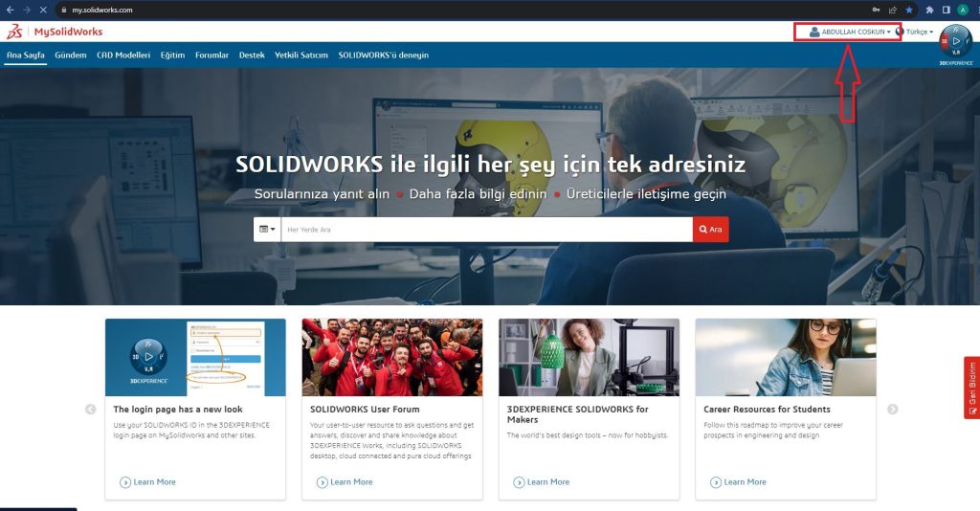
Task: Open Career Resources for Students thumbnail
Action: click(786, 357)
